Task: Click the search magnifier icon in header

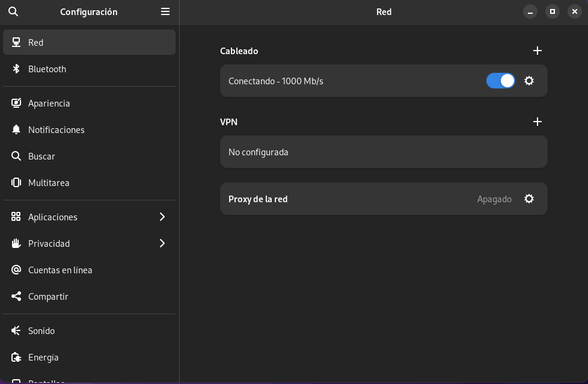Action: [x=13, y=11]
